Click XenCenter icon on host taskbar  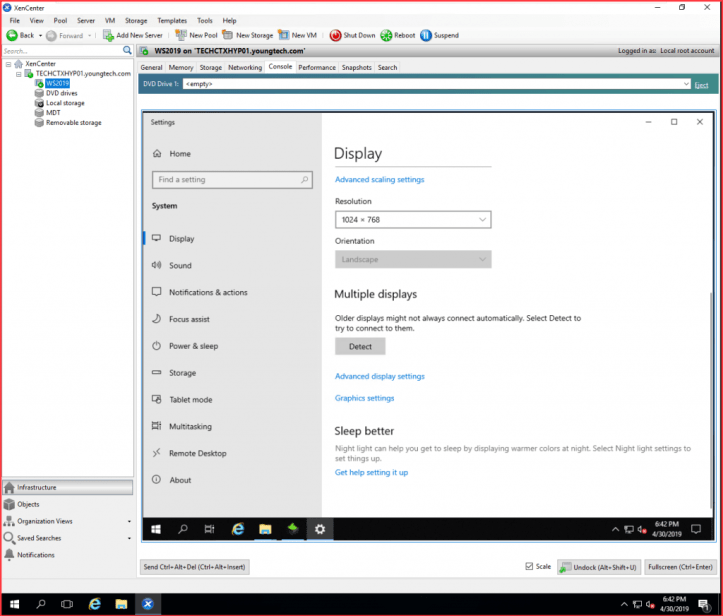coord(148,604)
